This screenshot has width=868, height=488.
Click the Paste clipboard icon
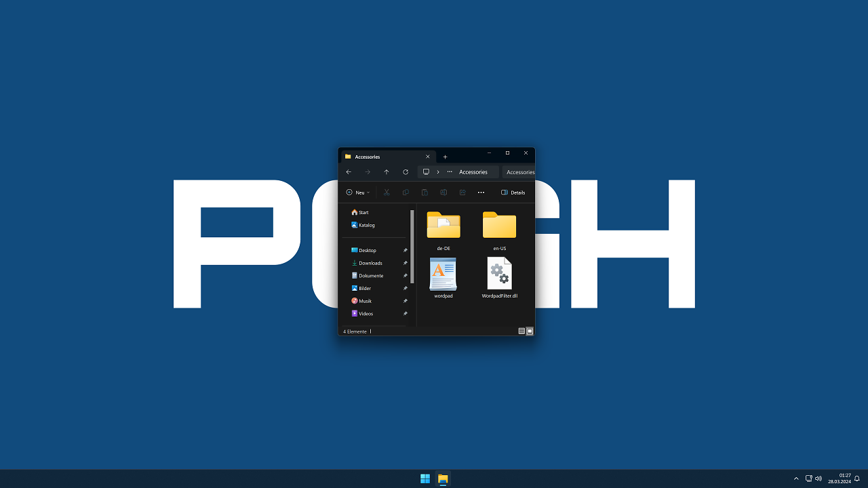coord(425,192)
